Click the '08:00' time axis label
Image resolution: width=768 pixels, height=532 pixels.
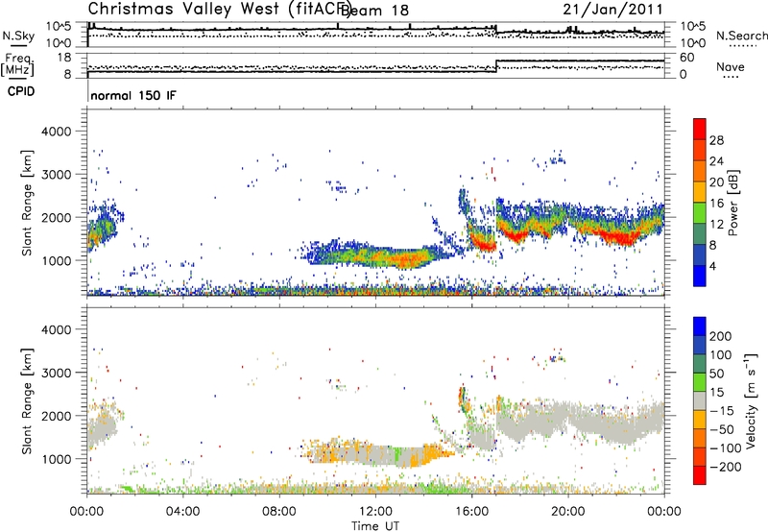(x=279, y=512)
